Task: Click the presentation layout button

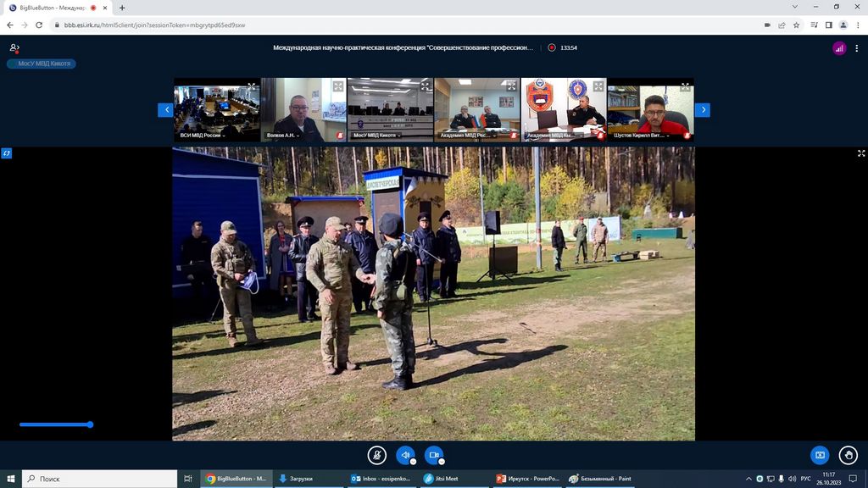Action: click(x=819, y=455)
